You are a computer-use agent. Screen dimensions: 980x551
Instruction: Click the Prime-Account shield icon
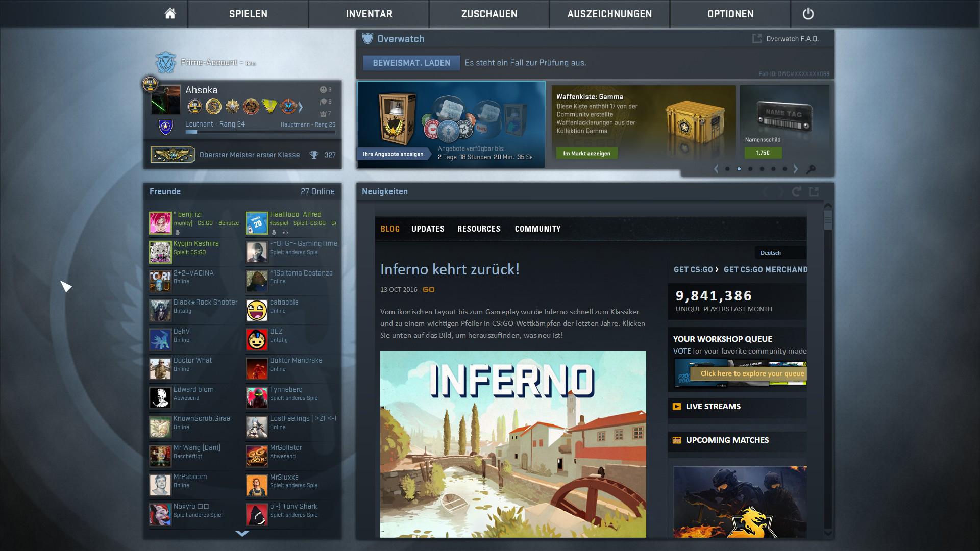tap(165, 62)
